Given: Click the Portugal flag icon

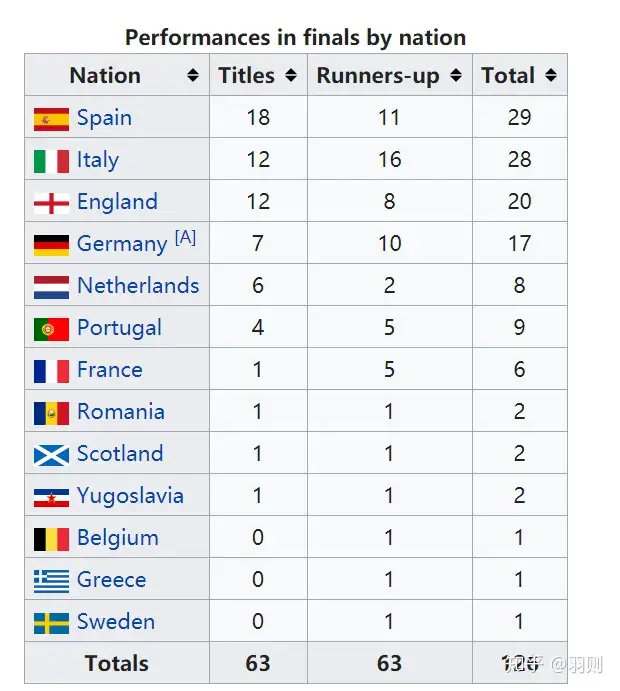Looking at the screenshot, I should tap(51, 329).
